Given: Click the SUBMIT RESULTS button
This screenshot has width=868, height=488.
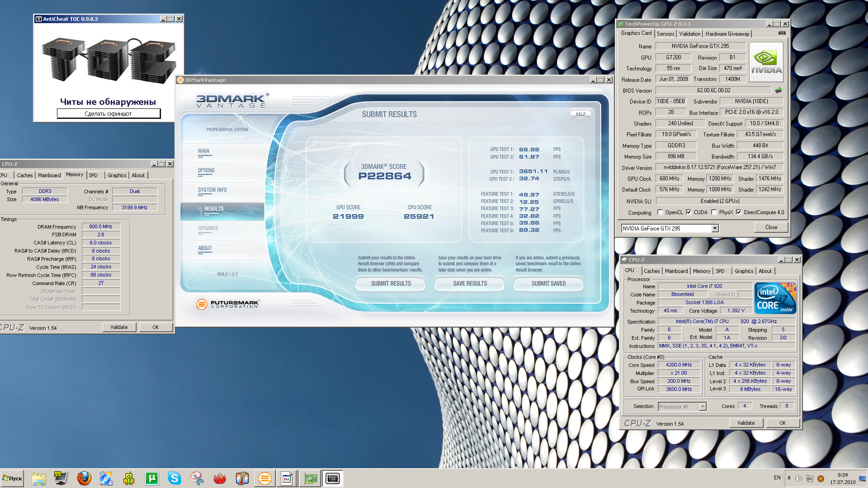Looking at the screenshot, I should (x=391, y=284).
